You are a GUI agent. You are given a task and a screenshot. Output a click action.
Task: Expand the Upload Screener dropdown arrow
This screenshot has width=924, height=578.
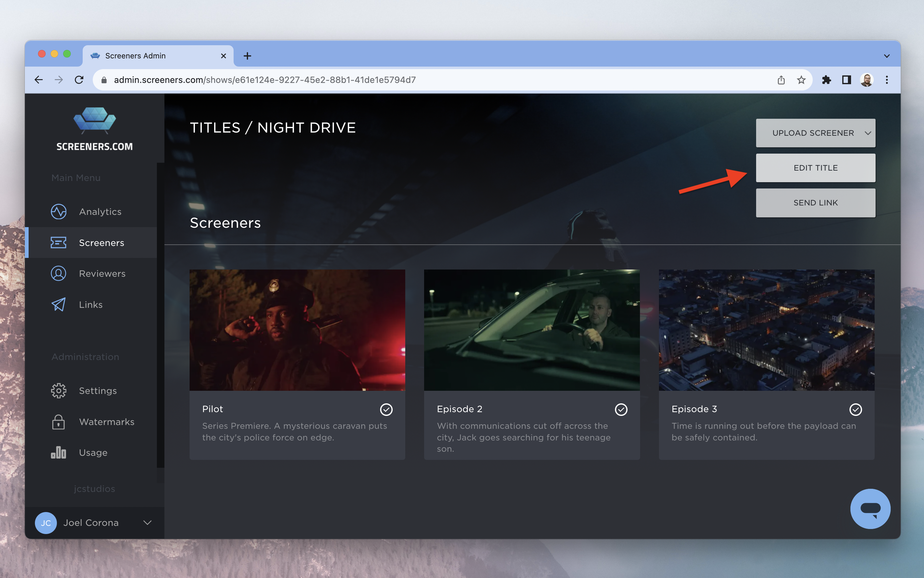point(868,133)
